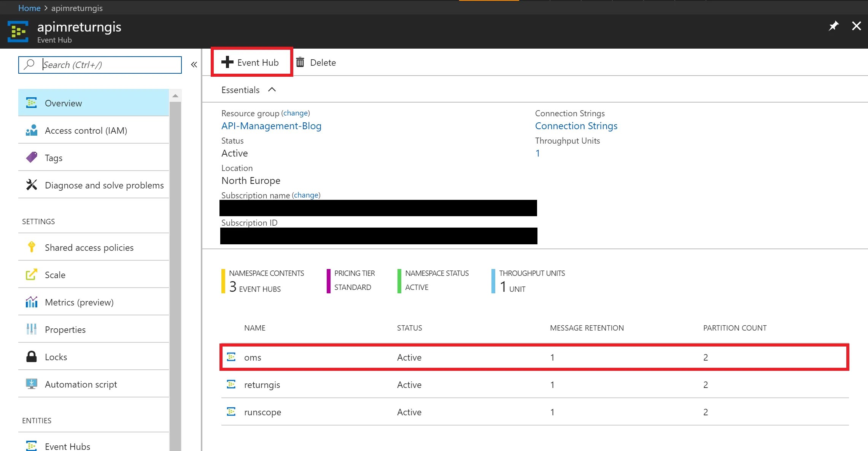The height and width of the screenshot is (451, 868).
Task: Open Metrics (preview) page
Action: coord(94,302)
